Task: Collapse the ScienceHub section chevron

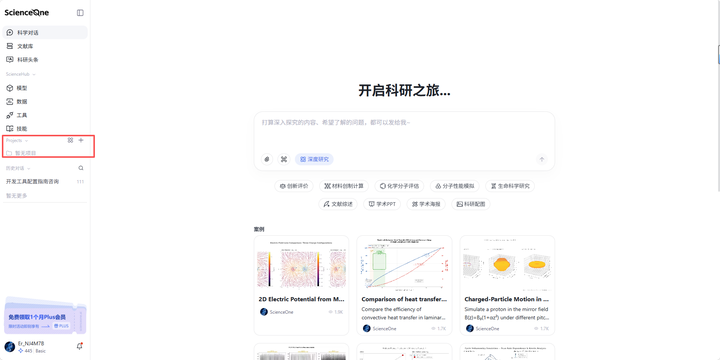Action: click(34, 74)
